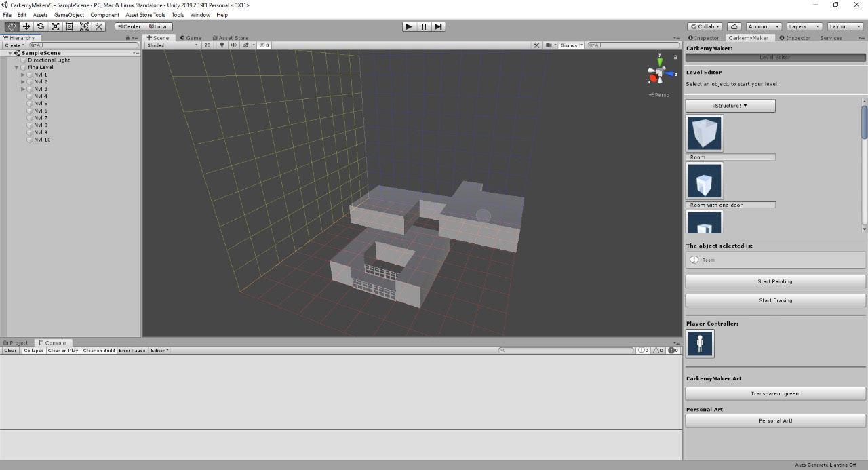Switch to the Project tab

pos(16,343)
